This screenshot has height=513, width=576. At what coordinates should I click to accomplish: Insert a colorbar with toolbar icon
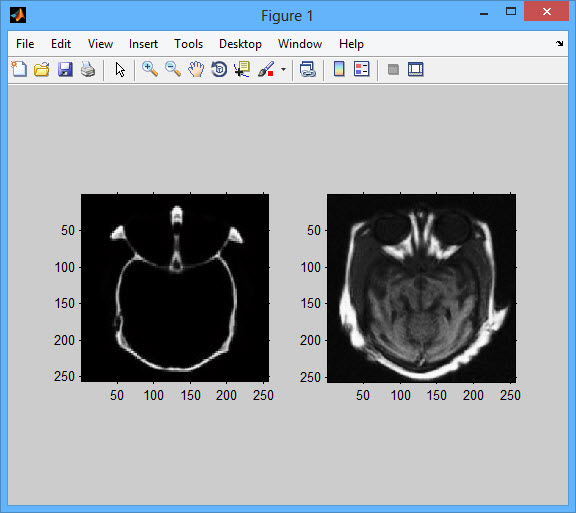[x=339, y=69]
